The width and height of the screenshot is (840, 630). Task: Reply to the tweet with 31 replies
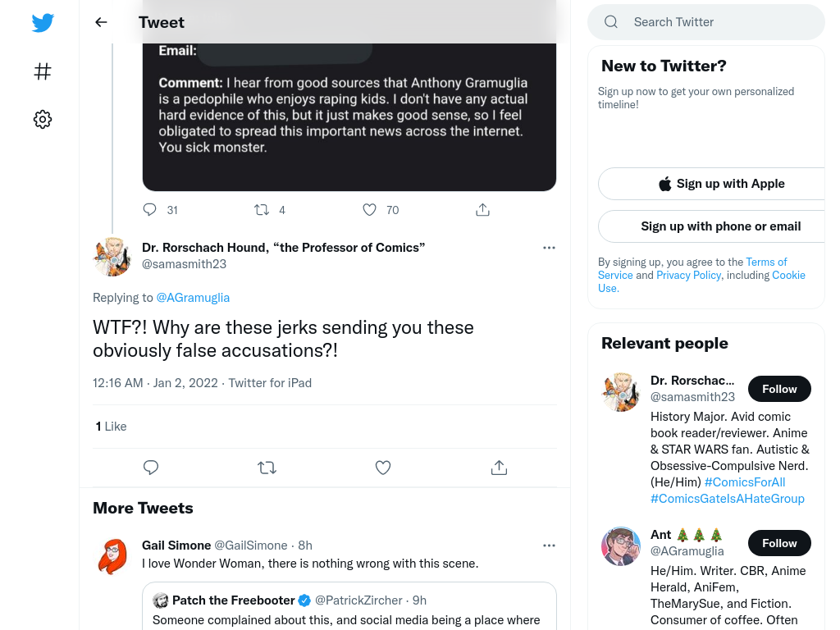coord(149,209)
